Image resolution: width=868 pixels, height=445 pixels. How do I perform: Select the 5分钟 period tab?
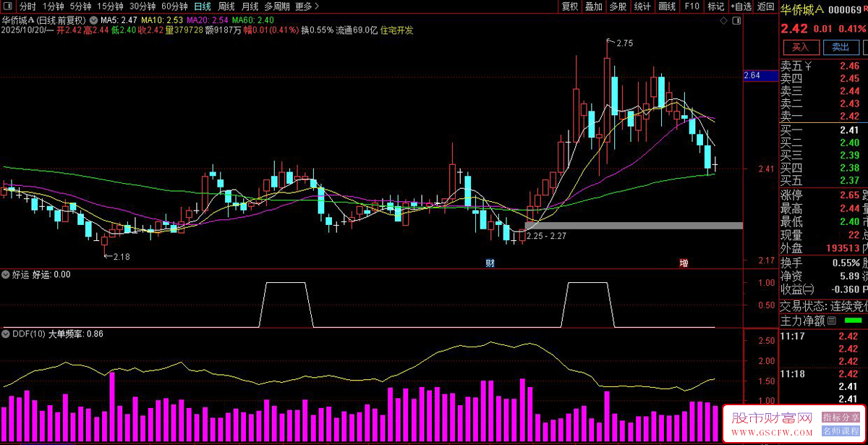pyautogui.click(x=80, y=7)
